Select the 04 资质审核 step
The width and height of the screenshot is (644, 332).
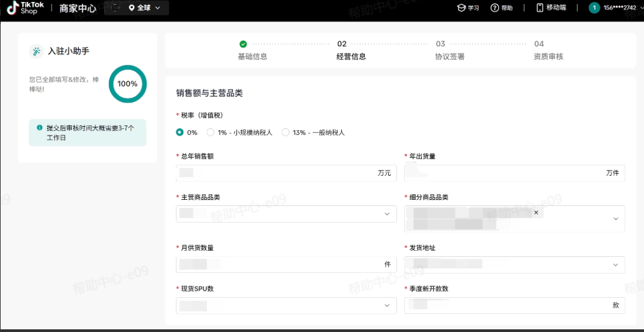(548, 50)
